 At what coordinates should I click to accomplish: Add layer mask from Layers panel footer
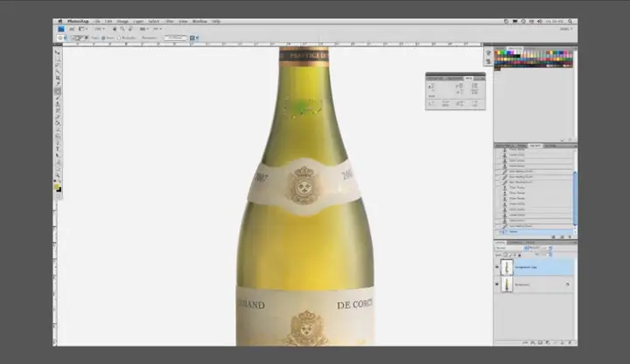541,343
